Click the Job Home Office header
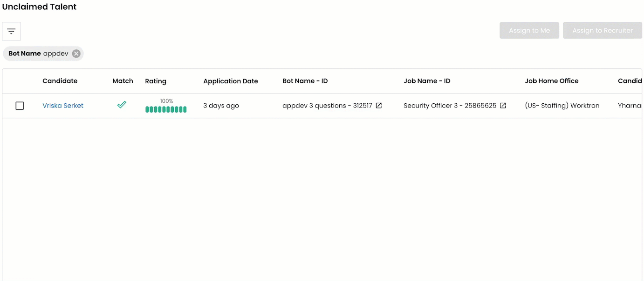Screen dimensions: 644x281 pyautogui.click(x=552, y=81)
